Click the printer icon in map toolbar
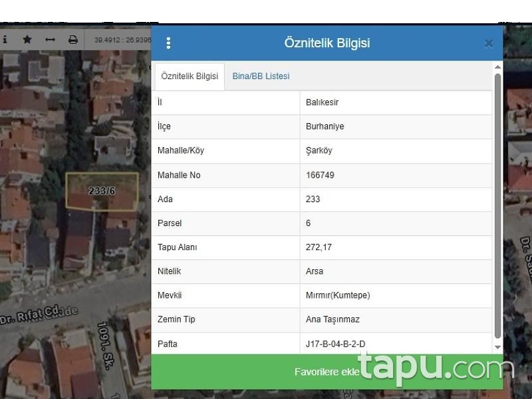 pos(73,40)
